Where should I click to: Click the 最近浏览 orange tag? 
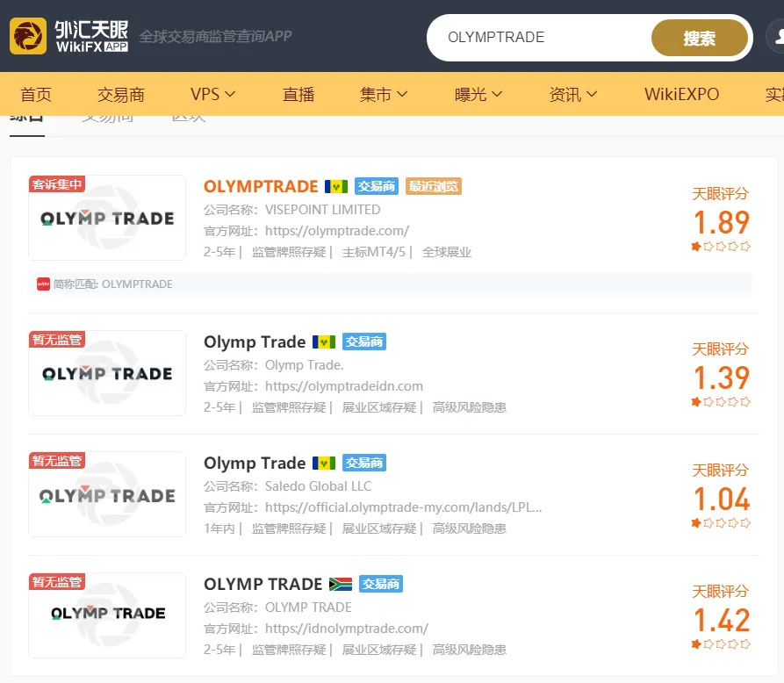tap(433, 186)
